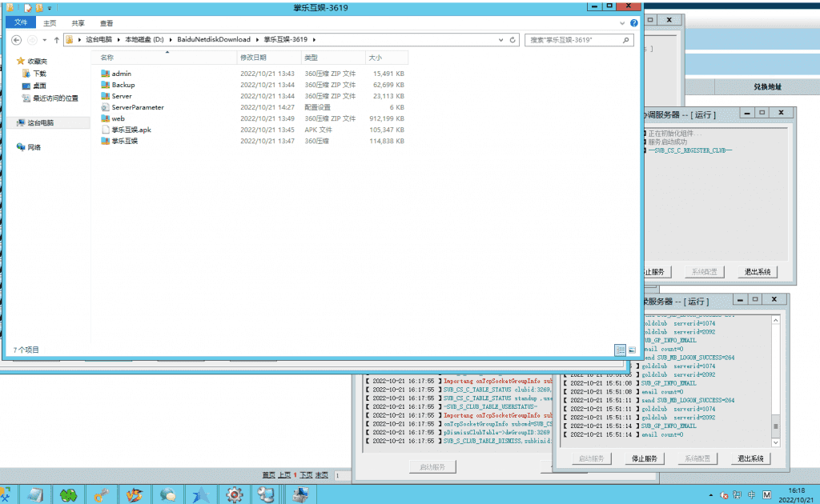Click the Explorer forward arrow button
The width and height of the screenshot is (820, 504).
click(32, 40)
